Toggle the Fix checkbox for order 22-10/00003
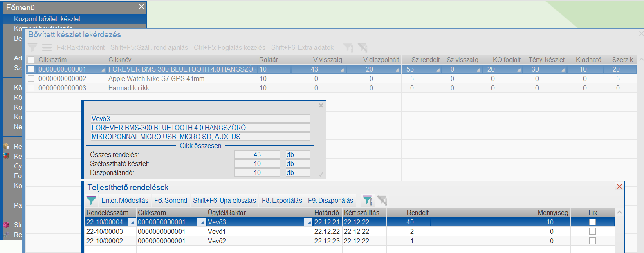This screenshot has width=644, height=253. tap(592, 231)
